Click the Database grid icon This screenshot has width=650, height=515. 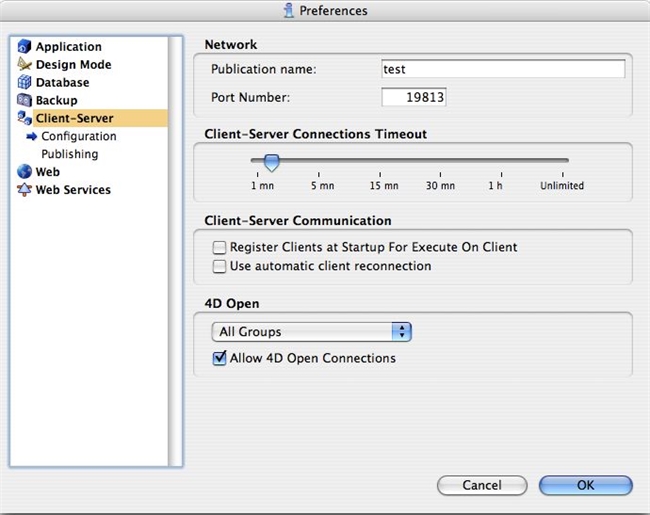coord(25,83)
